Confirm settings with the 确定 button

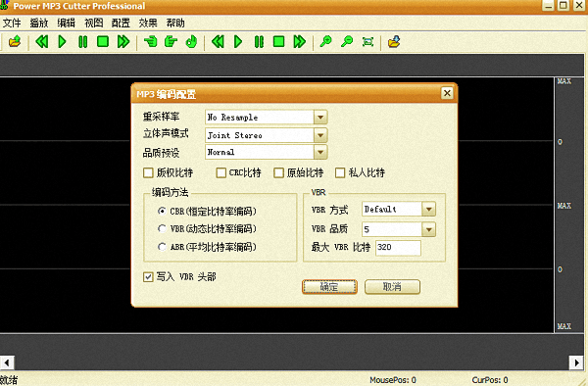coord(329,287)
